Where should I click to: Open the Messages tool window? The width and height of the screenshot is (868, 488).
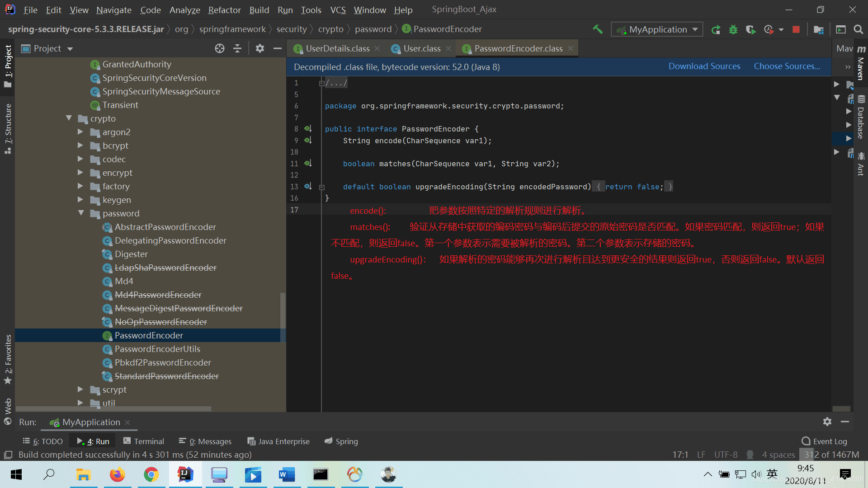click(205, 441)
